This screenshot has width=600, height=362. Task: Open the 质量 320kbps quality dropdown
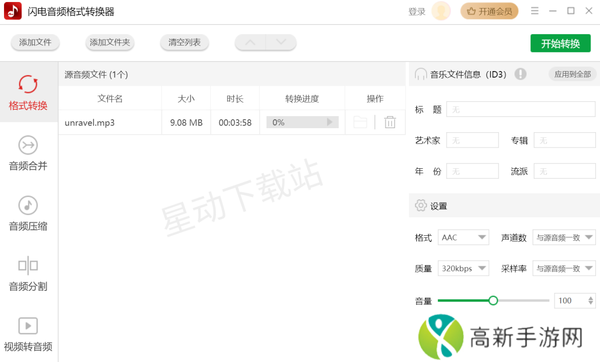coord(463,268)
